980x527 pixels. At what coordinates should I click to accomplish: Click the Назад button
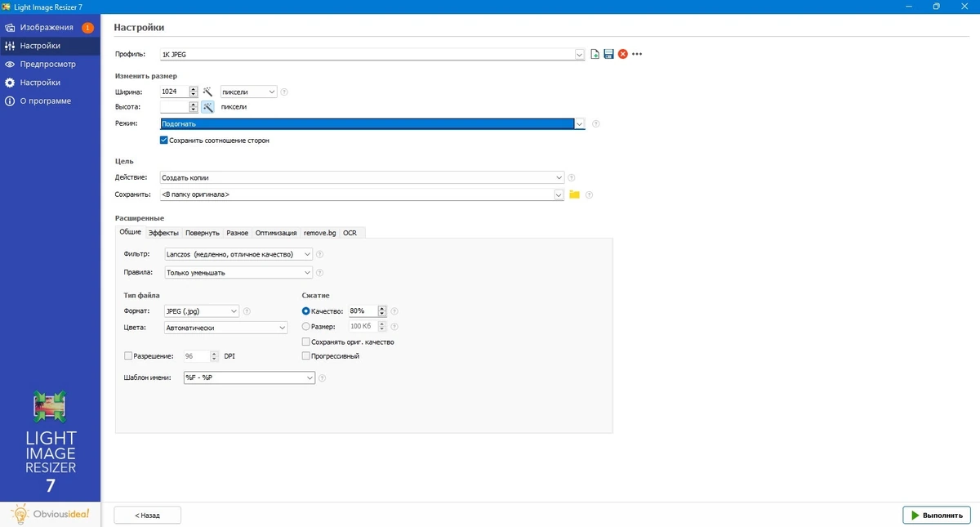click(147, 516)
